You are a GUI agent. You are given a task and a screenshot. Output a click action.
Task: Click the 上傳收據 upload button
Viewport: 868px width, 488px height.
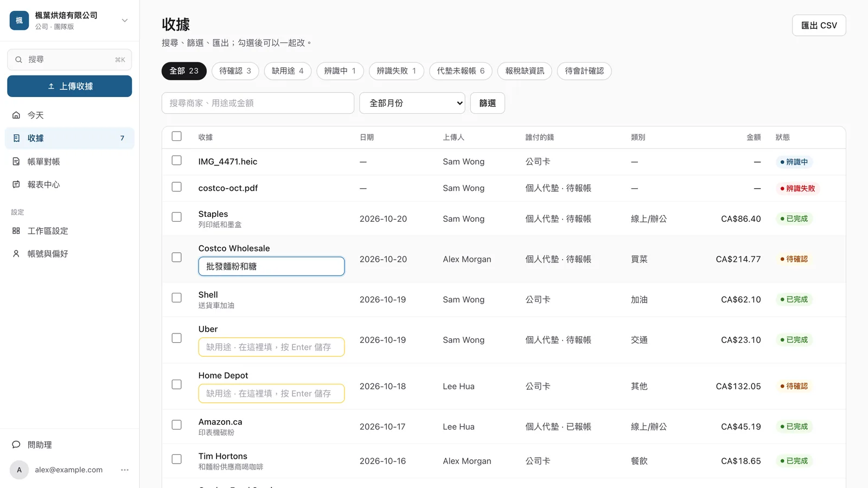coord(69,86)
